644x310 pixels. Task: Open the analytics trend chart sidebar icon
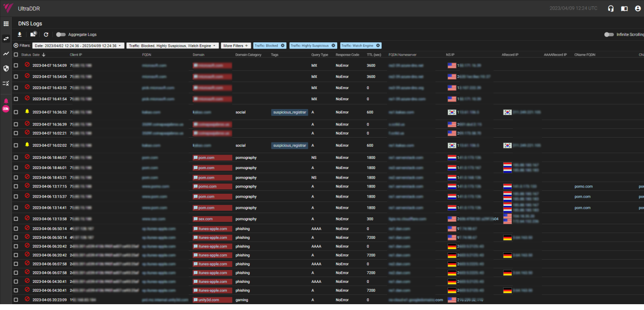pyautogui.click(x=6, y=53)
